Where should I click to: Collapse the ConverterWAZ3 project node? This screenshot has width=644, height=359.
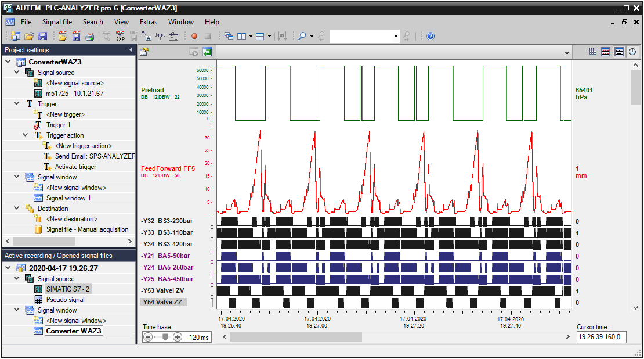pos(8,62)
